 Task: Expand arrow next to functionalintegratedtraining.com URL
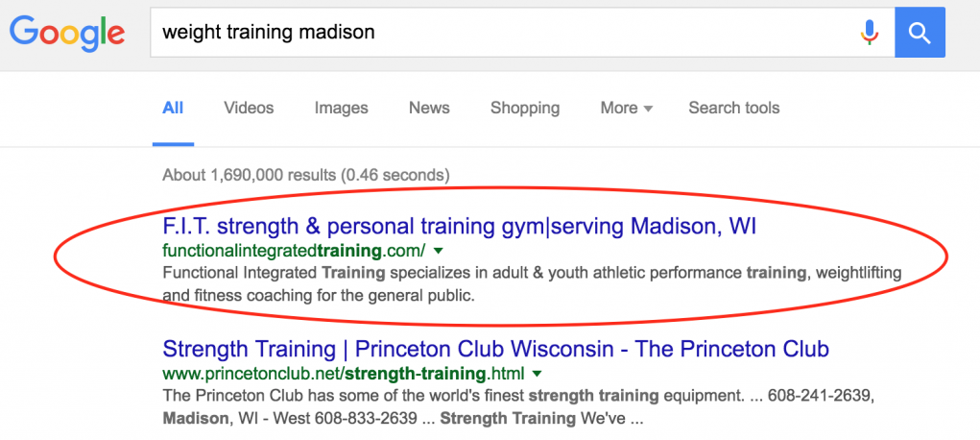click(438, 251)
